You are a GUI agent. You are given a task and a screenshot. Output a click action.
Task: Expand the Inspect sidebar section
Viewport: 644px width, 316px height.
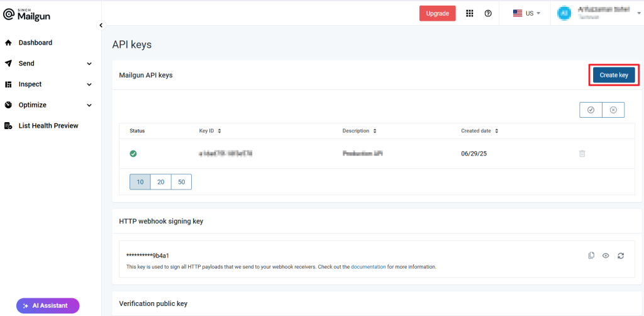click(x=48, y=84)
